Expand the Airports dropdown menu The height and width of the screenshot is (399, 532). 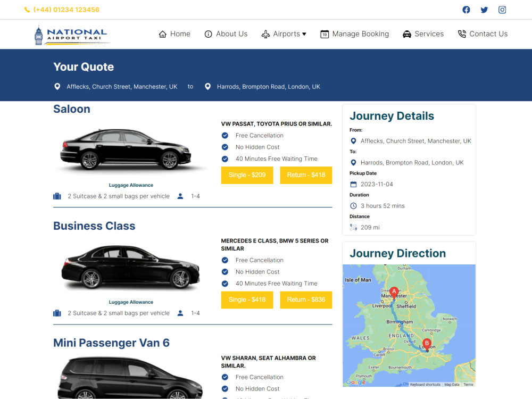(x=284, y=34)
